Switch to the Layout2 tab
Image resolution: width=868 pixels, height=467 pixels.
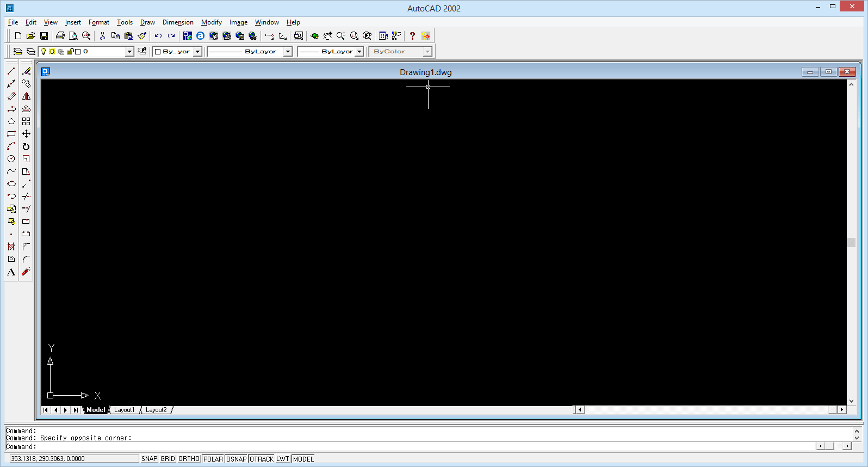(x=157, y=410)
